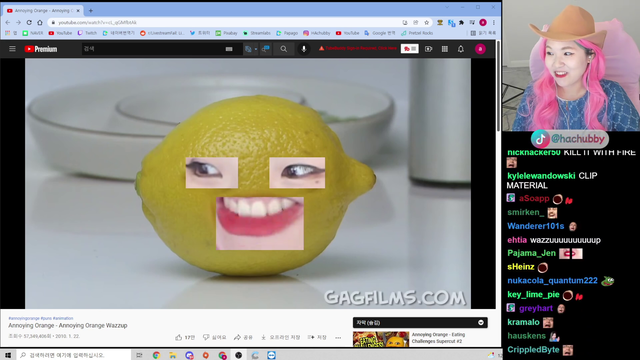Click the Windows taskbar search box
The image size is (640, 360).
pos(75,355)
